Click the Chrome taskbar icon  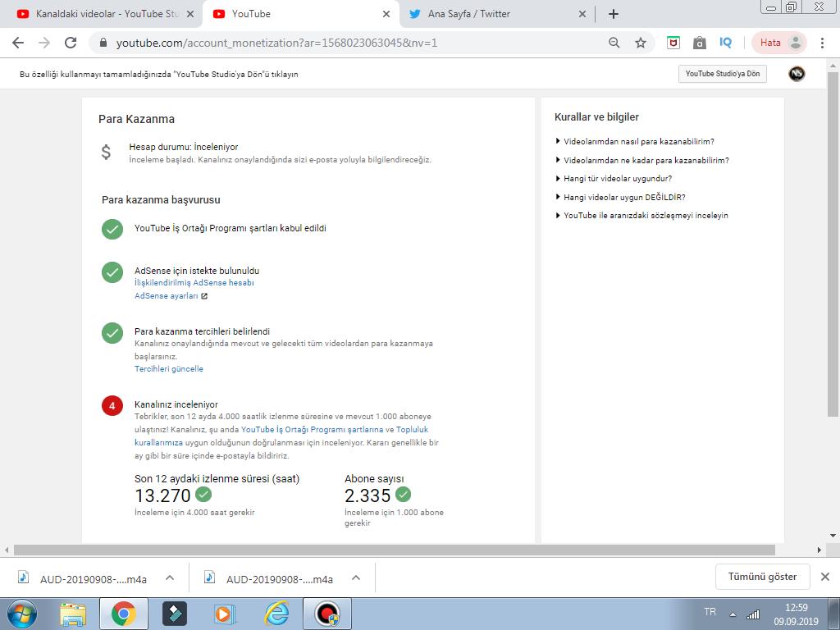coord(124,614)
